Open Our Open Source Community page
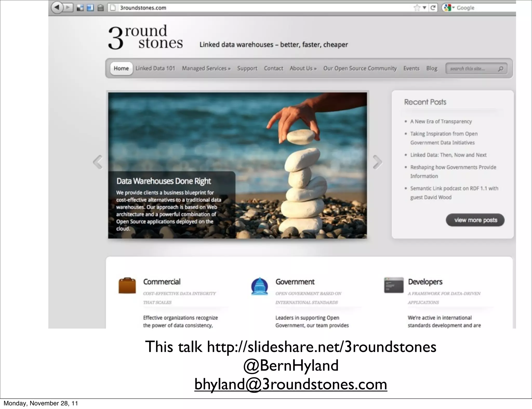Viewport: 532px width, 409px height. pos(360,68)
